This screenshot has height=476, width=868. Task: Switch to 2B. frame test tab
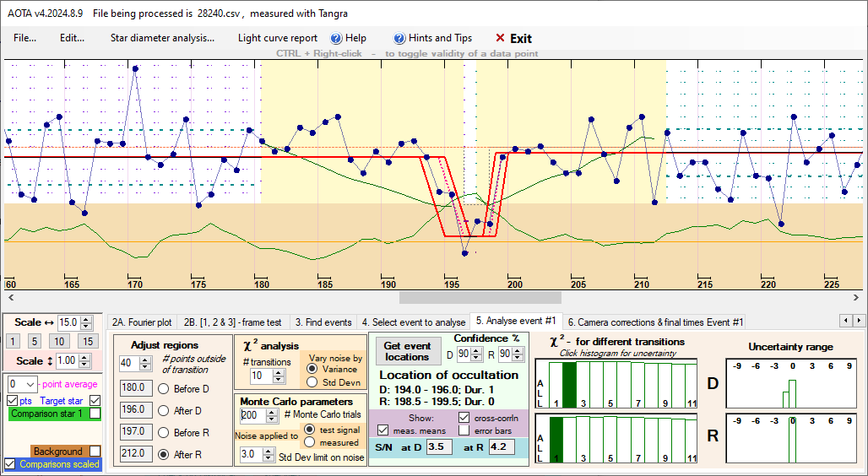(232, 322)
